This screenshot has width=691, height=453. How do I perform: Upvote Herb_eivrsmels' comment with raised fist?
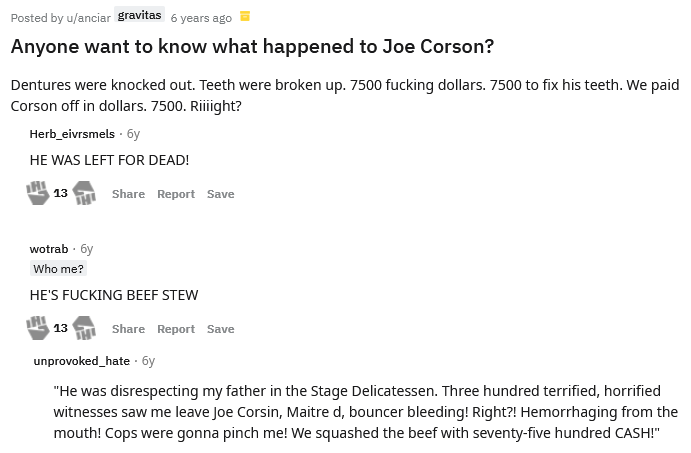[x=38, y=193]
